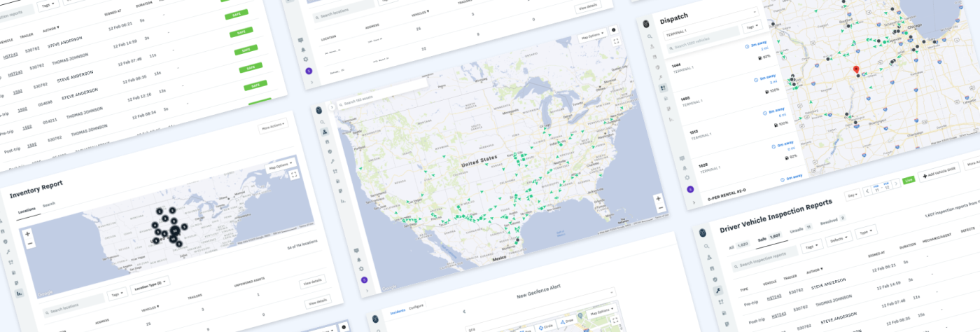Go to previous day with left chevron

click(868, 191)
